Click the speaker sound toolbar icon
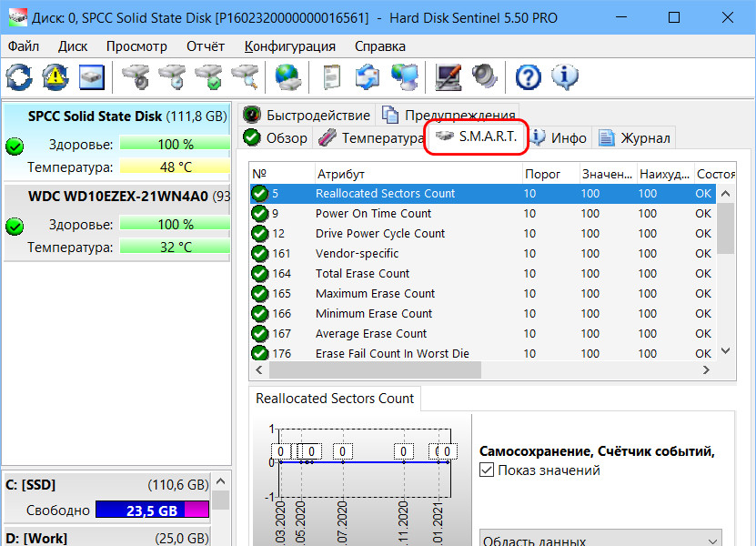This screenshot has width=756, height=546. [x=482, y=76]
